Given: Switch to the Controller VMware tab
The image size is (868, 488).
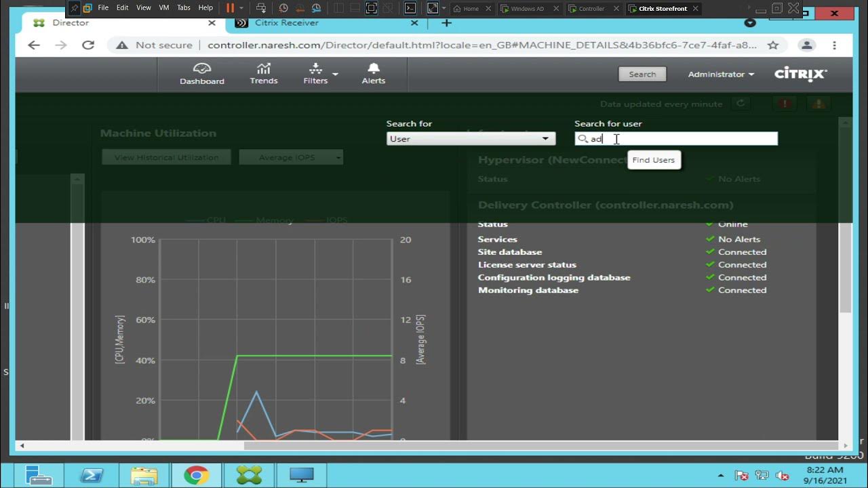Looking at the screenshot, I should coord(591,9).
